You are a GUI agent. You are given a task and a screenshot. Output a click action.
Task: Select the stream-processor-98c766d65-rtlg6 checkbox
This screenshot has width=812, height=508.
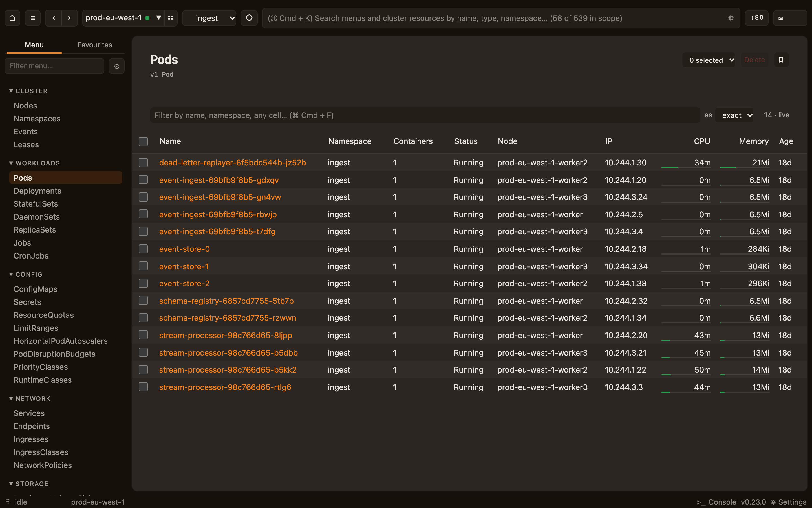click(x=143, y=387)
